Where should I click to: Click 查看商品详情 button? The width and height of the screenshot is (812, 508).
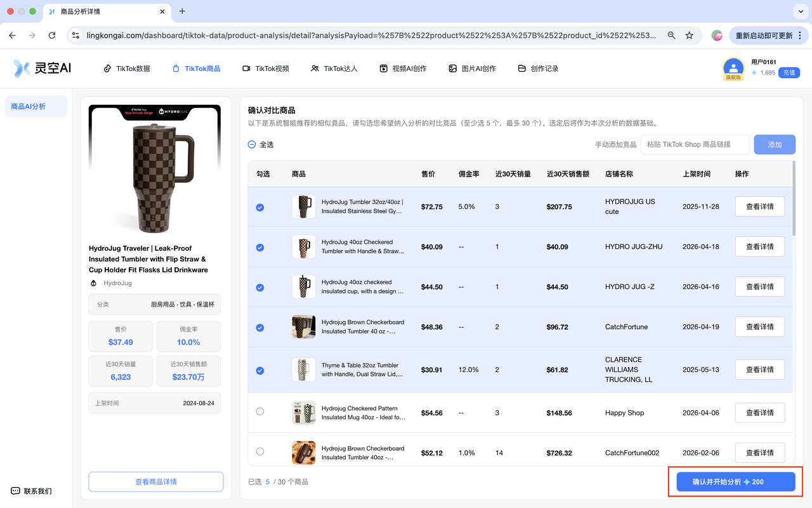tap(156, 482)
